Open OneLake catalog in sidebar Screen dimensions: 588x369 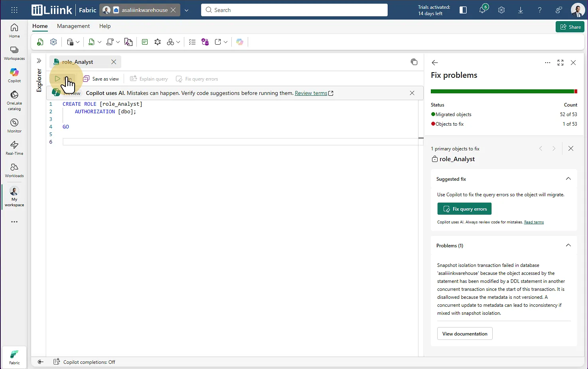pos(14,100)
